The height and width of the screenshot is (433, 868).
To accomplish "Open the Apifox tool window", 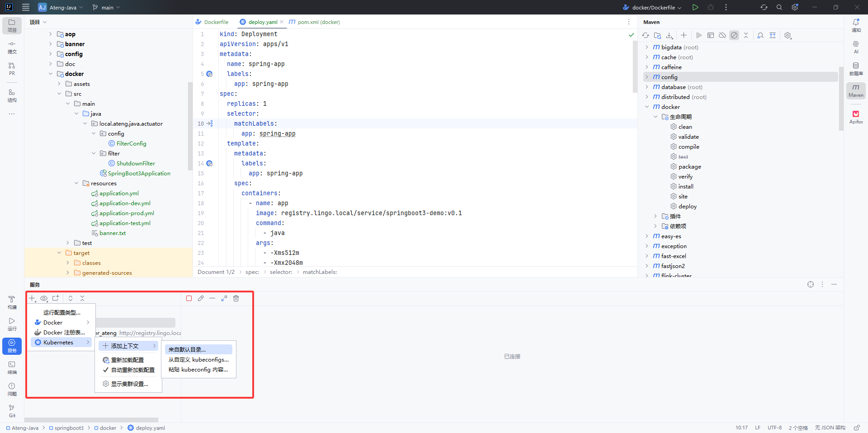I will 856,117.
